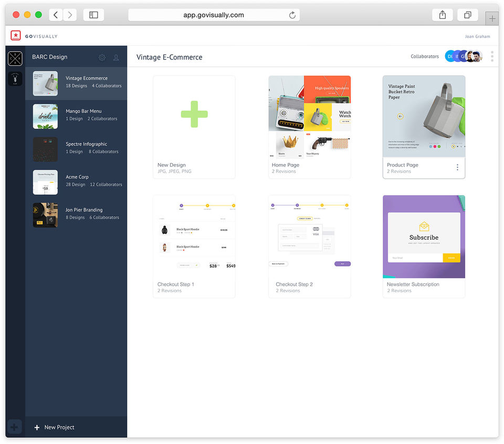Open BARC Design settings gear
Image resolution: width=504 pixels, height=444 pixels.
pos(102,57)
